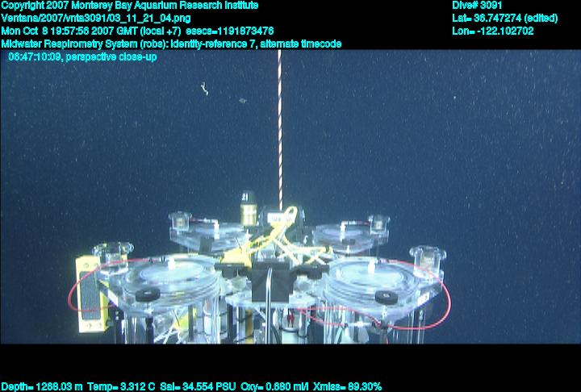Click the 'Dive# 3091' label
581x392 pixels.
click(x=477, y=6)
